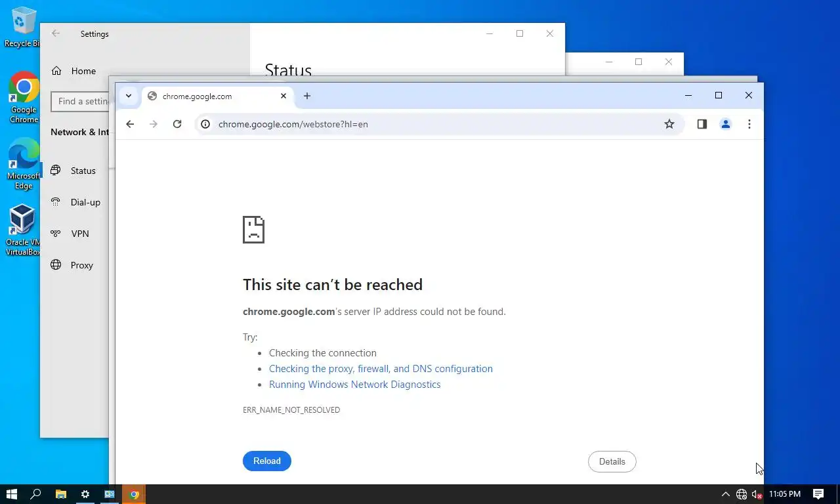The width and height of the screenshot is (840, 504).
Task: Open Chrome three-dot menu
Action: click(x=749, y=124)
